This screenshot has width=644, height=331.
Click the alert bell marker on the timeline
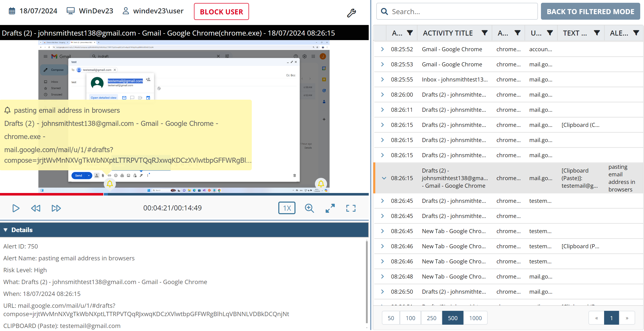coord(110,184)
